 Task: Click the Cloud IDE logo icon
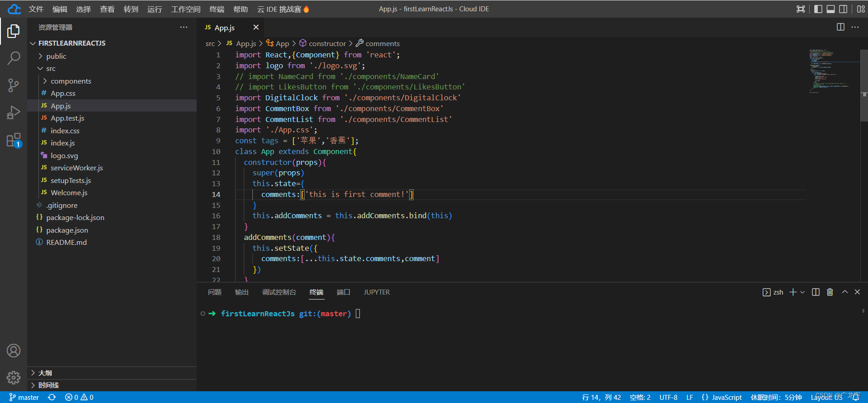click(x=14, y=9)
